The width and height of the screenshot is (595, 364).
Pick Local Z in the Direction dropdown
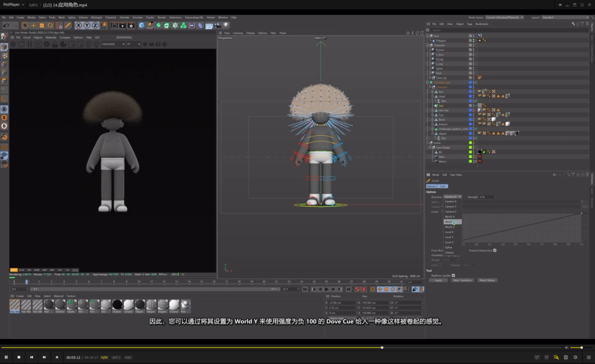449,242
